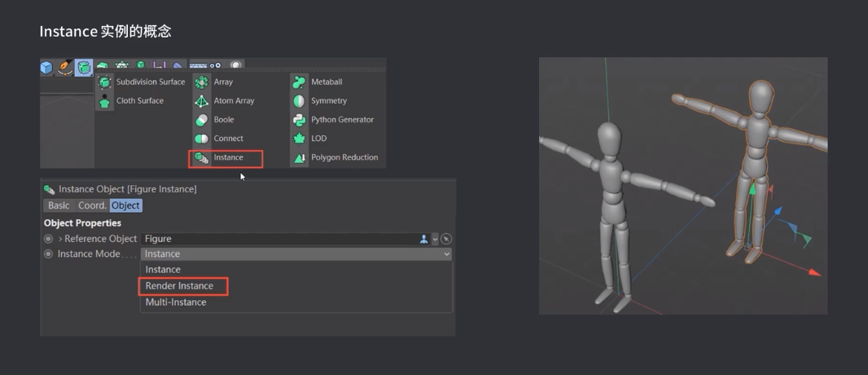Switch to the Basic tab
This screenshot has width=868, height=375.
point(59,205)
